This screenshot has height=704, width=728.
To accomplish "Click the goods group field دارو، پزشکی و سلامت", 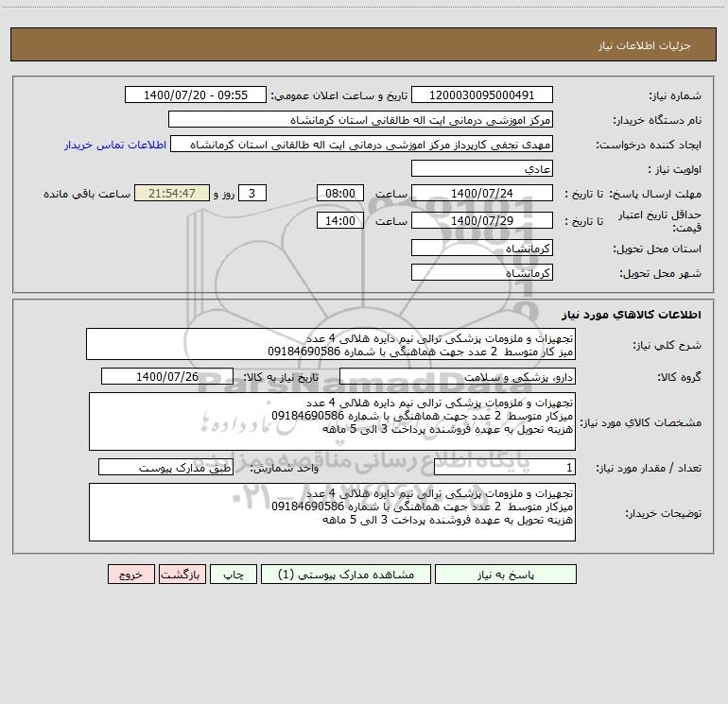I will click(458, 377).
